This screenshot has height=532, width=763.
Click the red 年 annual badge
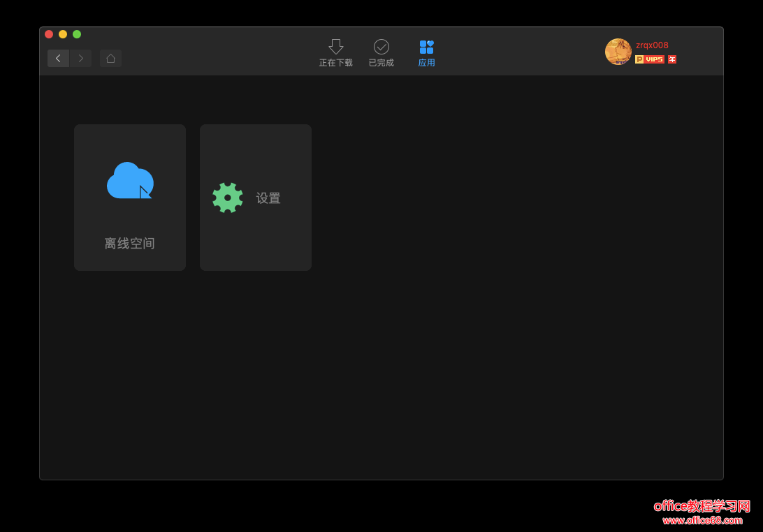tap(672, 59)
